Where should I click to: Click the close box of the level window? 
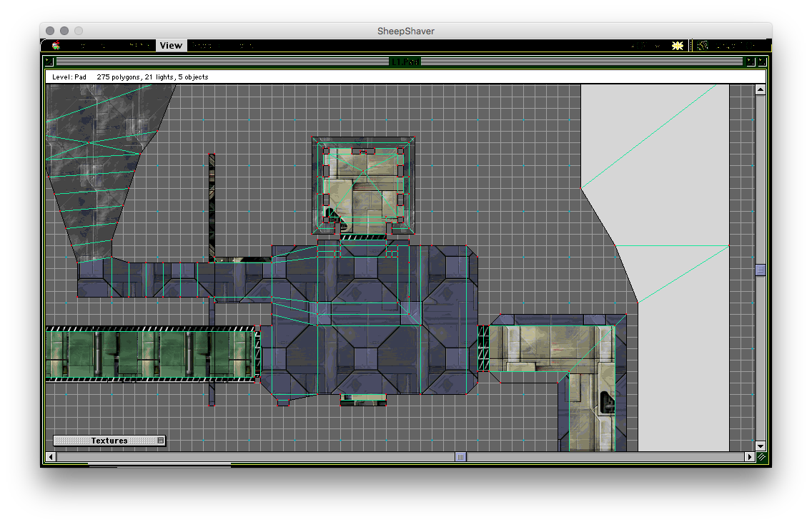coord(49,62)
